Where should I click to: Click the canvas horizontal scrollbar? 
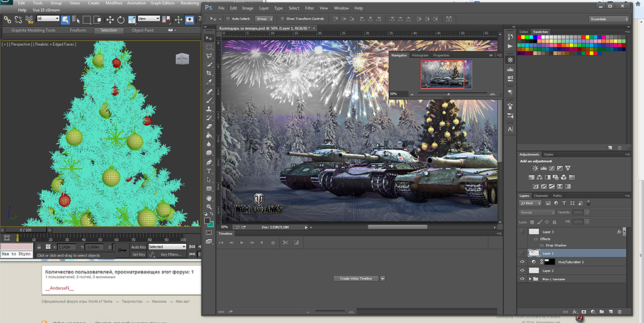tap(397, 227)
